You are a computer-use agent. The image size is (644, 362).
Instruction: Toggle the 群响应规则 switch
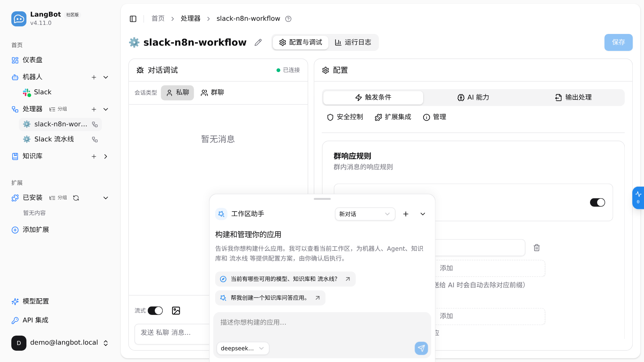tap(598, 202)
